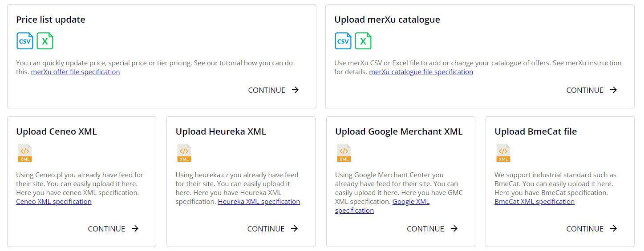The width and height of the screenshot is (644, 251).
Task: Open the Google XML specification link
Action: coord(382,206)
